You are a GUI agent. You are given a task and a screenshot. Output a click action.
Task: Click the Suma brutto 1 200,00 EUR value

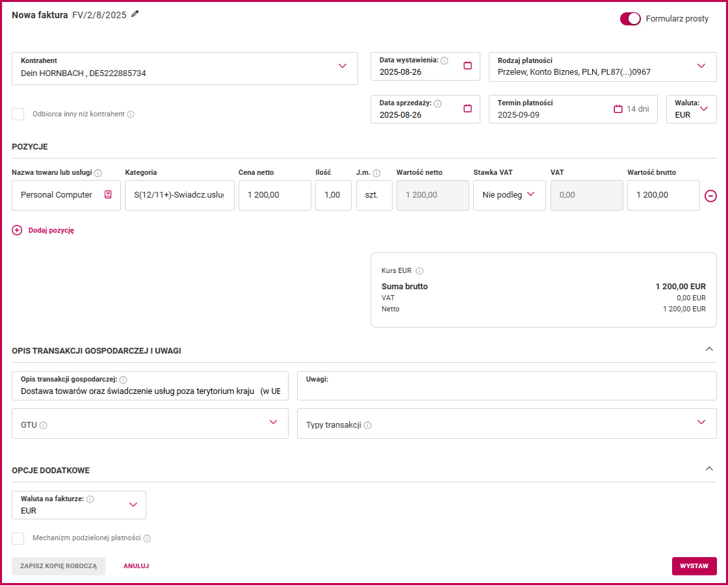(x=681, y=287)
